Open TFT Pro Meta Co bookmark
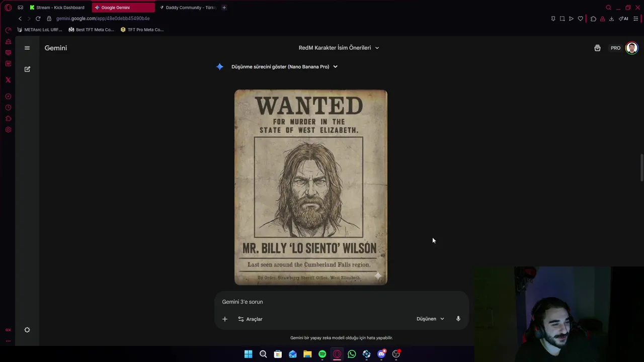Image resolution: width=644 pixels, height=362 pixels. coord(142,30)
